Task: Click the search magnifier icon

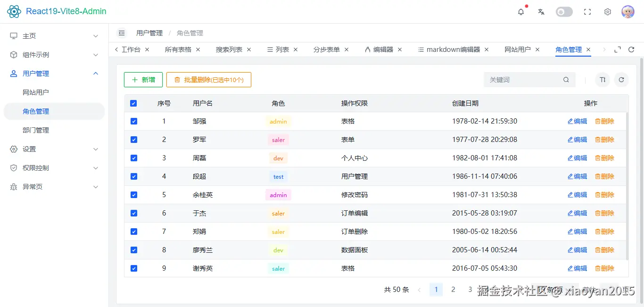Action: (x=566, y=80)
